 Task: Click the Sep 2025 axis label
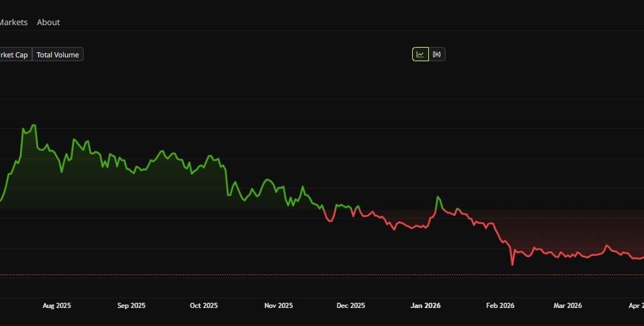131,305
